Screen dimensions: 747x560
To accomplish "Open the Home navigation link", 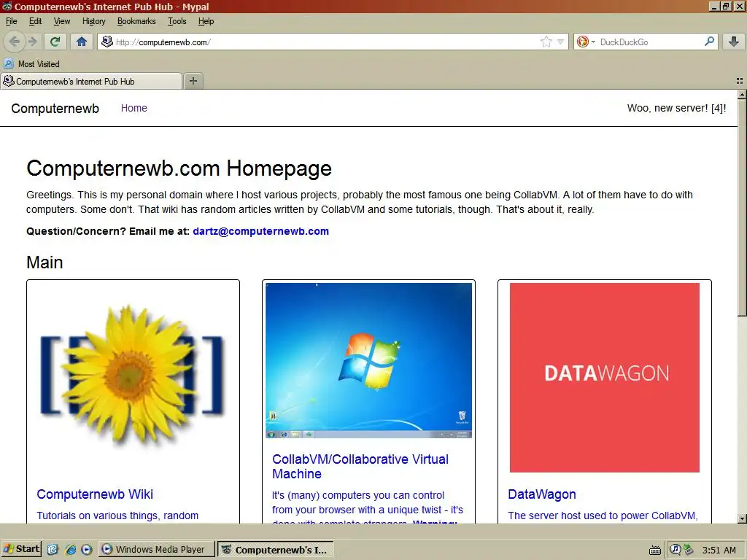I will [x=134, y=108].
